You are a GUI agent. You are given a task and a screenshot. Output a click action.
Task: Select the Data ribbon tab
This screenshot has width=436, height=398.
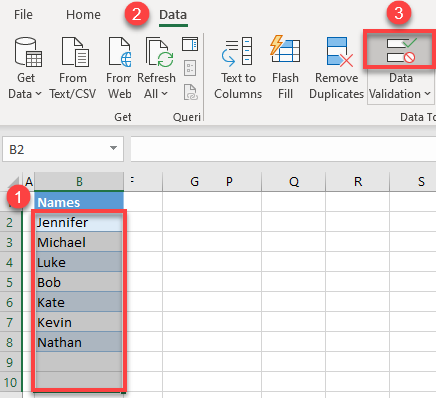point(173,15)
